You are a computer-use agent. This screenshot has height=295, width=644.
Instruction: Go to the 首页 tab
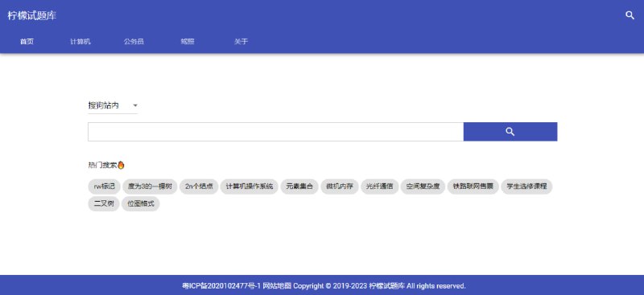click(x=27, y=42)
